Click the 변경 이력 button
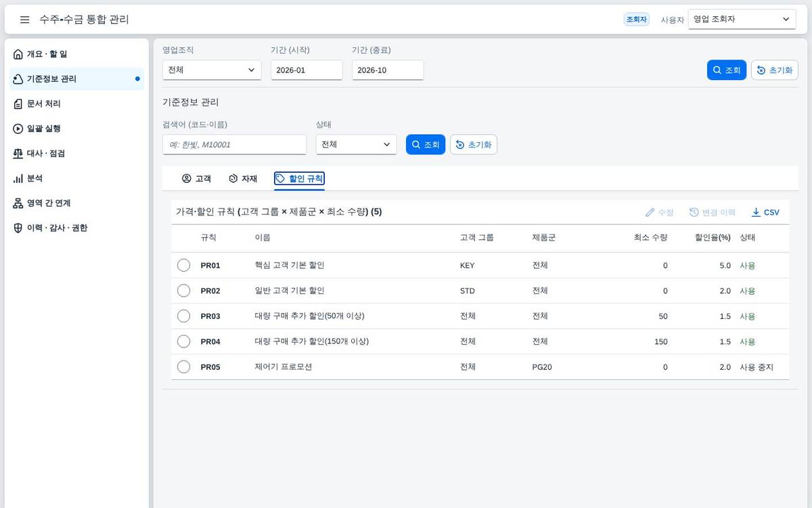 pos(712,212)
